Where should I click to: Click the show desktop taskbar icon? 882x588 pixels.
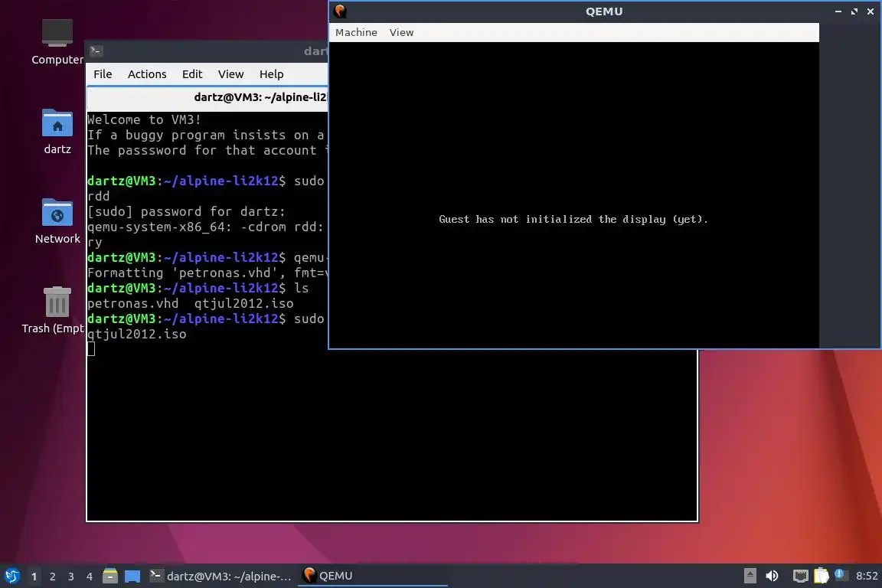pos(132,576)
